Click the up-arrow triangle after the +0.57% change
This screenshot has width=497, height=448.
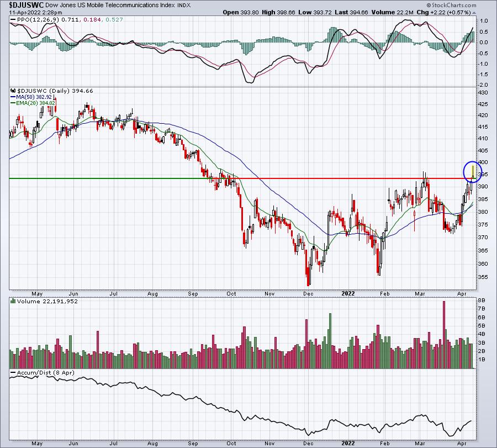(x=474, y=13)
